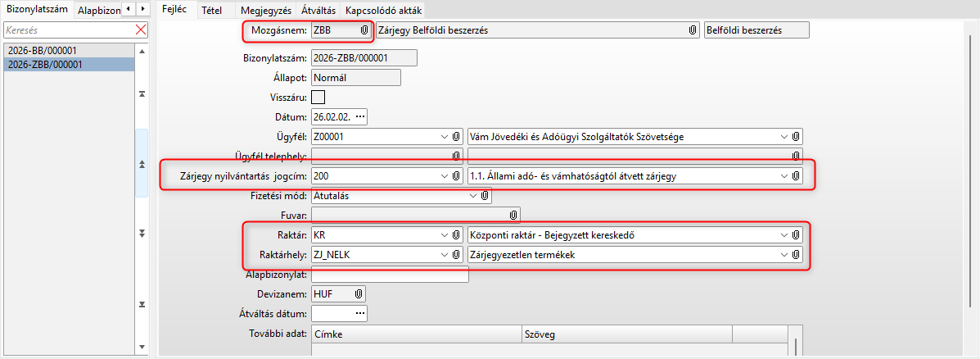The image size is (980, 359).
Task: Click the paperclip icon in Mozgásnem ZBB field
Action: click(364, 30)
